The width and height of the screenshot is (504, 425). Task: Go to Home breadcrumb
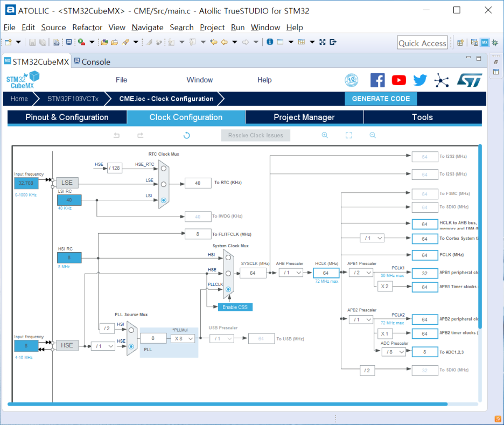[19, 99]
